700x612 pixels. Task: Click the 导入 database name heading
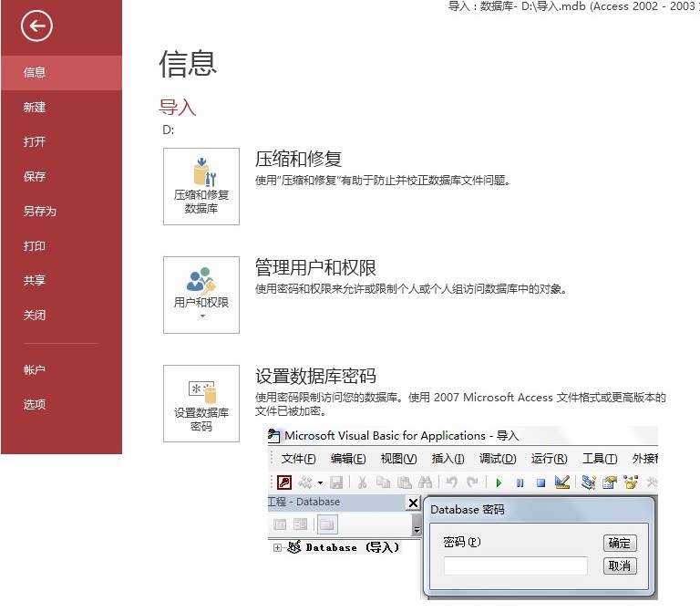(x=178, y=108)
